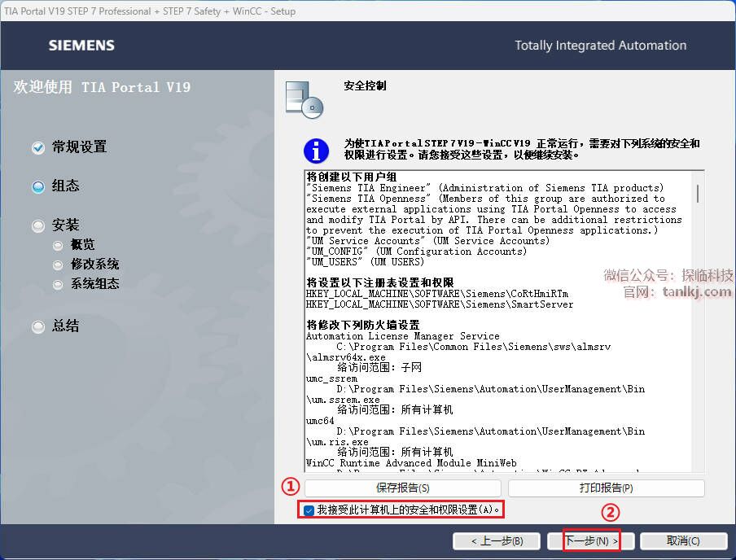The width and height of the screenshot is (736, 560).
Task: Toggle the accept security settings checkbox
Action: [x=309, y=510]
